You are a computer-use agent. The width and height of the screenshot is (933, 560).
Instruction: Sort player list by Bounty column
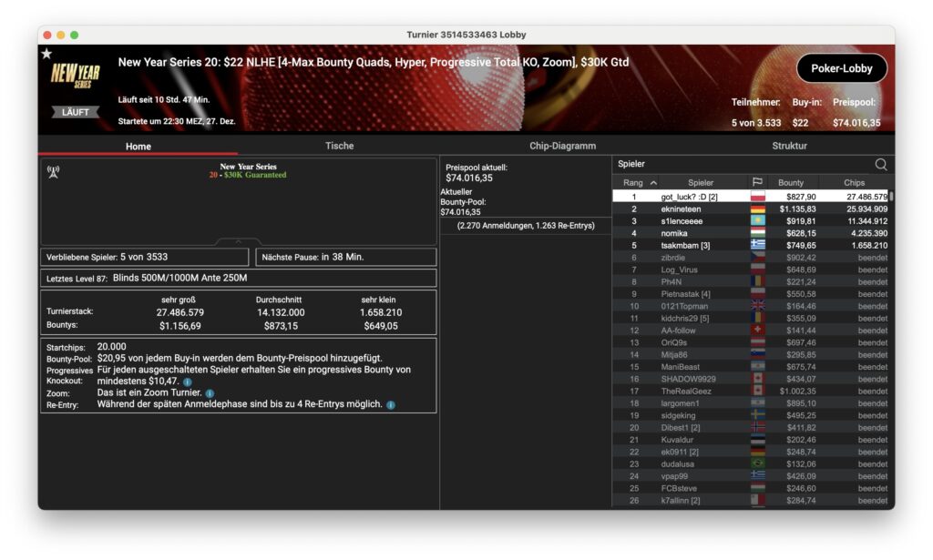pyautogui.click(x=791, y=183)
